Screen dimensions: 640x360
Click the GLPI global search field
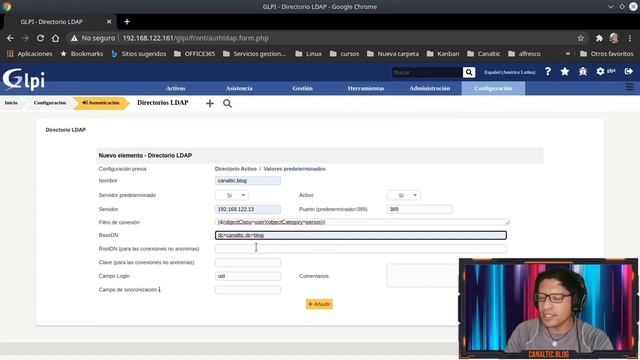(x=427, y=72)
